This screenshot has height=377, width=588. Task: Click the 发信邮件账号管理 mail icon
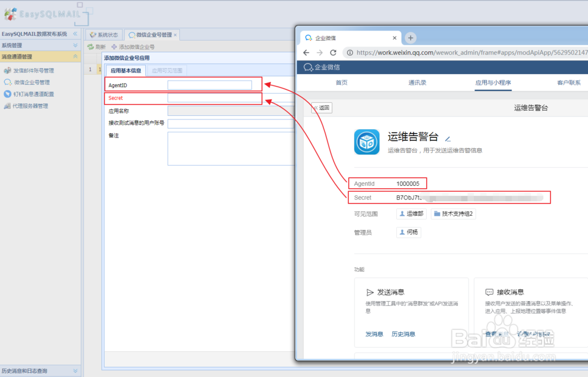(7, 71)
